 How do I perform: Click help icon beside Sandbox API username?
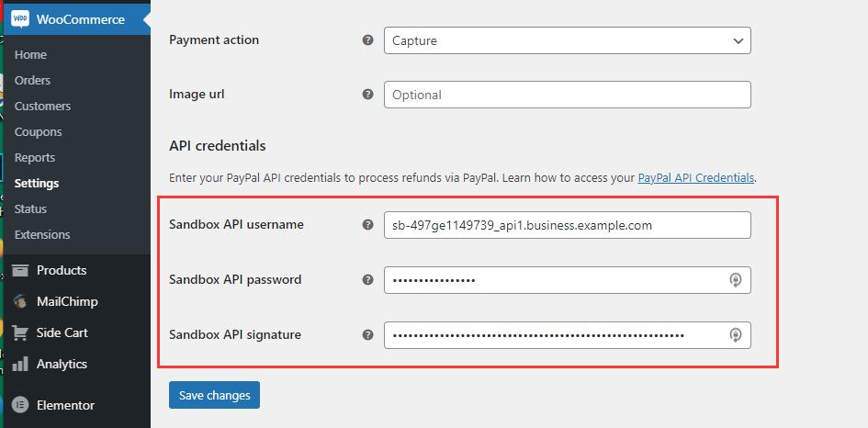pos(368,224)
